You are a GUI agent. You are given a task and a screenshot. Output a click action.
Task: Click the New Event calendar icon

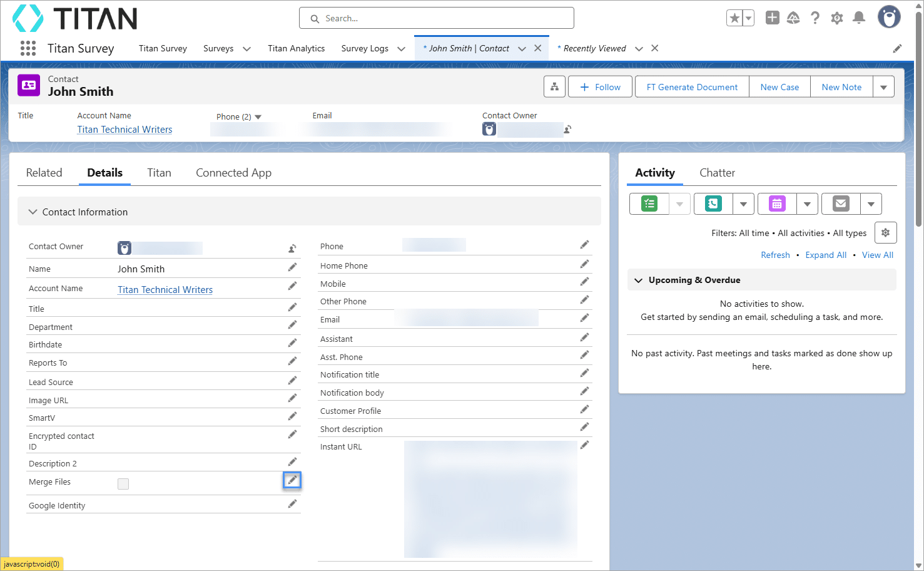pos(777,203)
